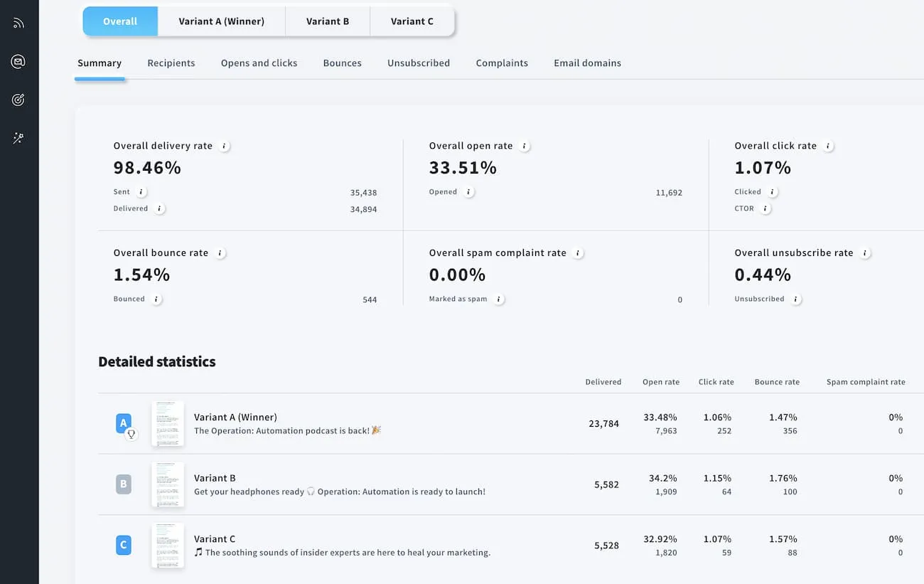Screen dimensions: 924x584
Task: Open the info tooltip for Marked as spam
Action: click(499, 299)
